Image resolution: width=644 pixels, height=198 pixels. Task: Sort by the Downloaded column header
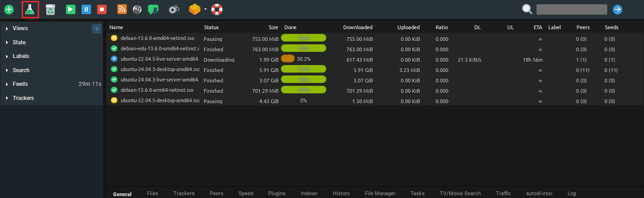[x=358, y=27]
